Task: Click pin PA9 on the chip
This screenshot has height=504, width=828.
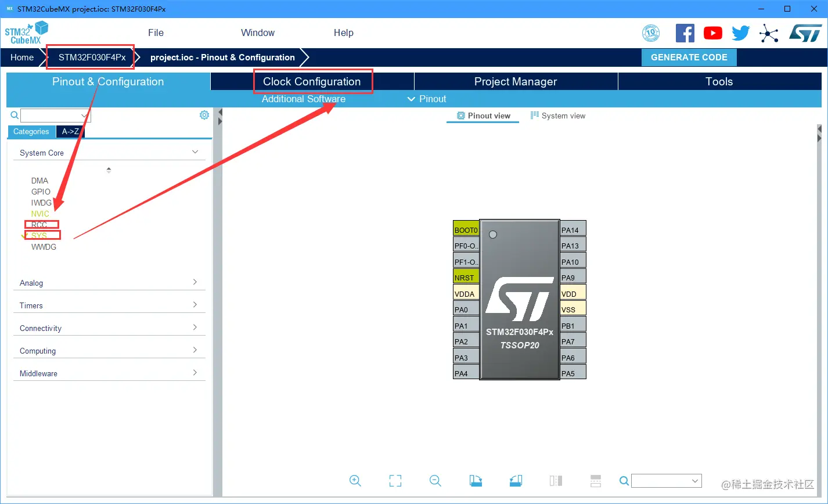Action: pyautogui.click(x=573, y=276)
